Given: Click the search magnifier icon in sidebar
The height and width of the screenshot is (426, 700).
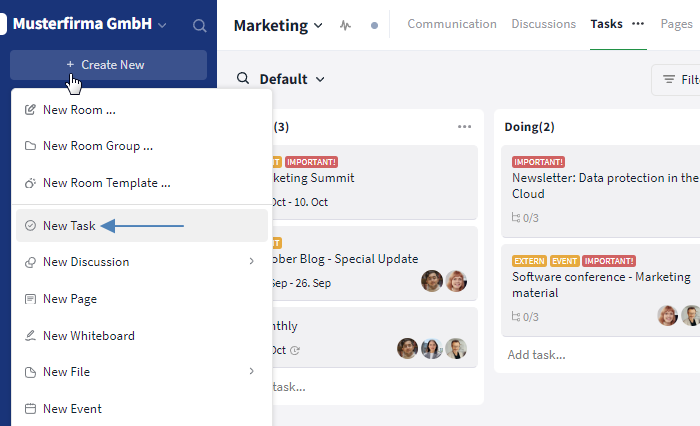Looking at the screenshot, I should point(200,25).
